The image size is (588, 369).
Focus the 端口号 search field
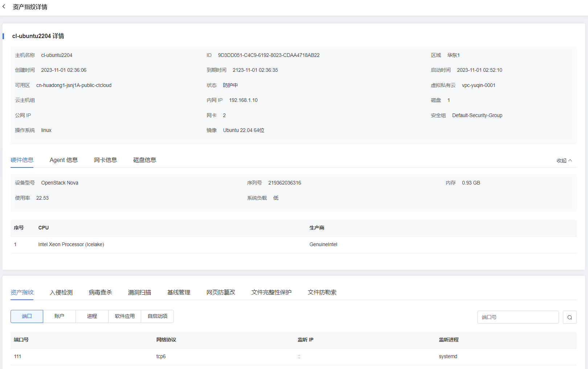coord(518,317)
